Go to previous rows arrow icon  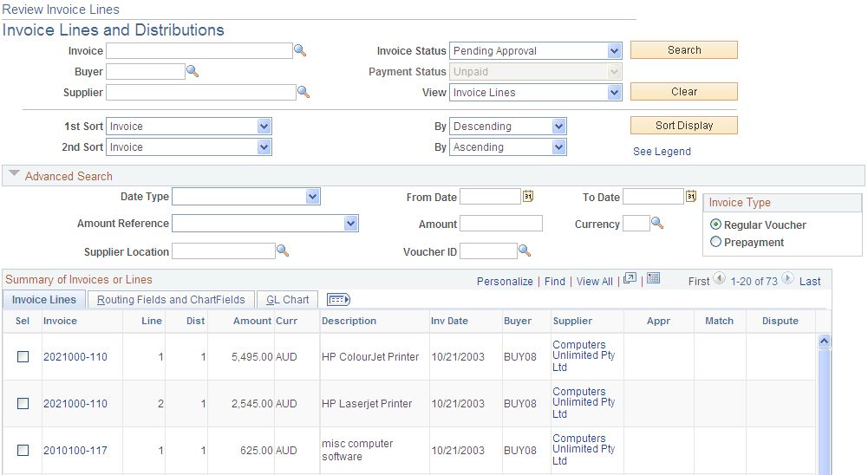click(x=719, y=278)
